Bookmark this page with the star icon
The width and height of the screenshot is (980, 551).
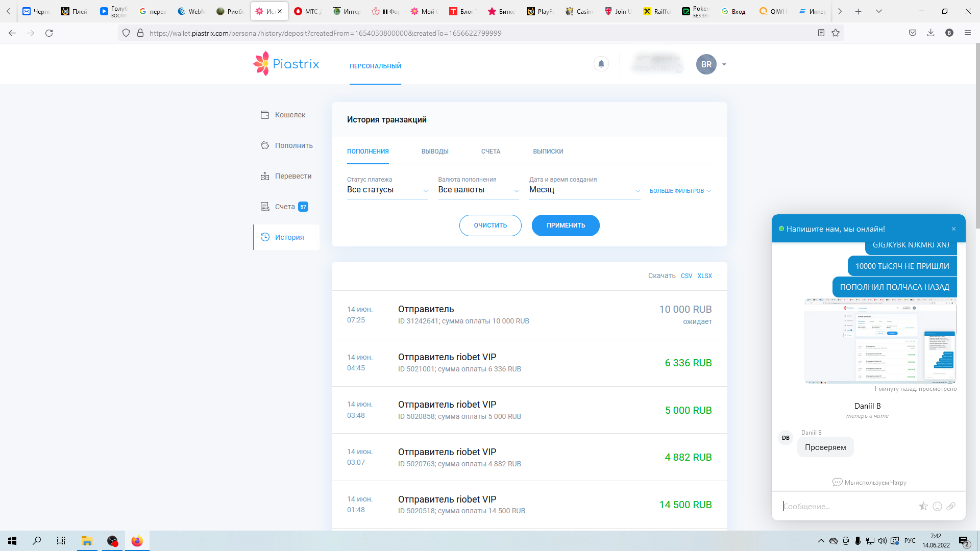point(836,33)
